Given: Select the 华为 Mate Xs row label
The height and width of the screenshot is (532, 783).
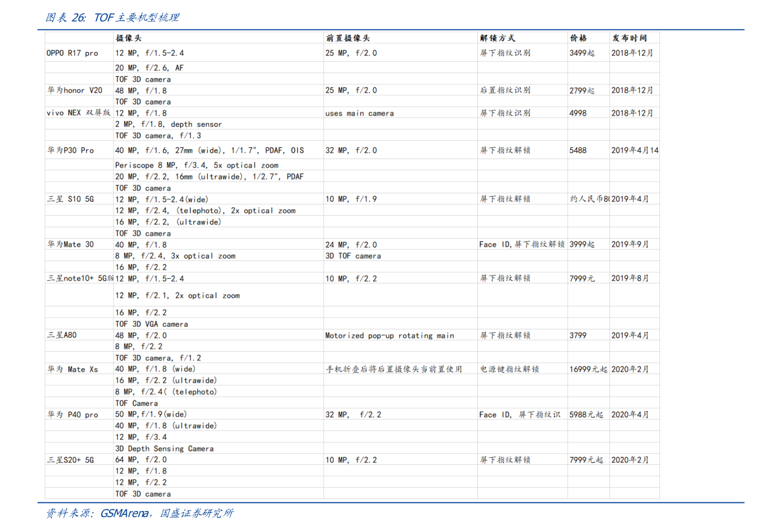Looking at the screenshot, I should 72,369.
